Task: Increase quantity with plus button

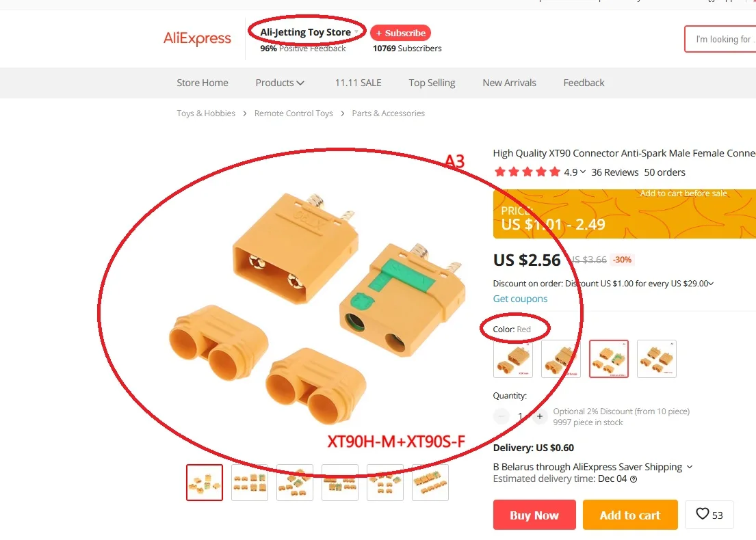Action: [x=540, y=416]
